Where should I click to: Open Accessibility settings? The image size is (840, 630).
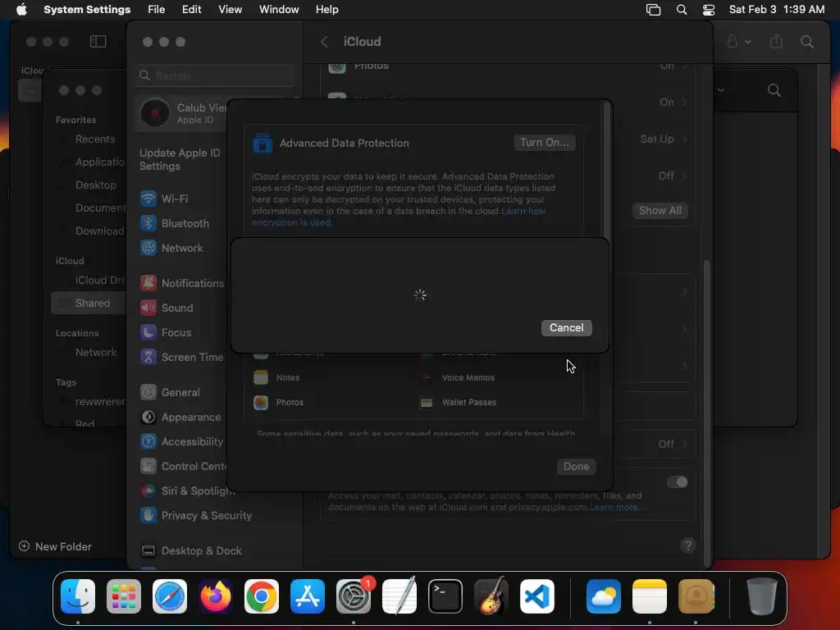click(182, 442)
